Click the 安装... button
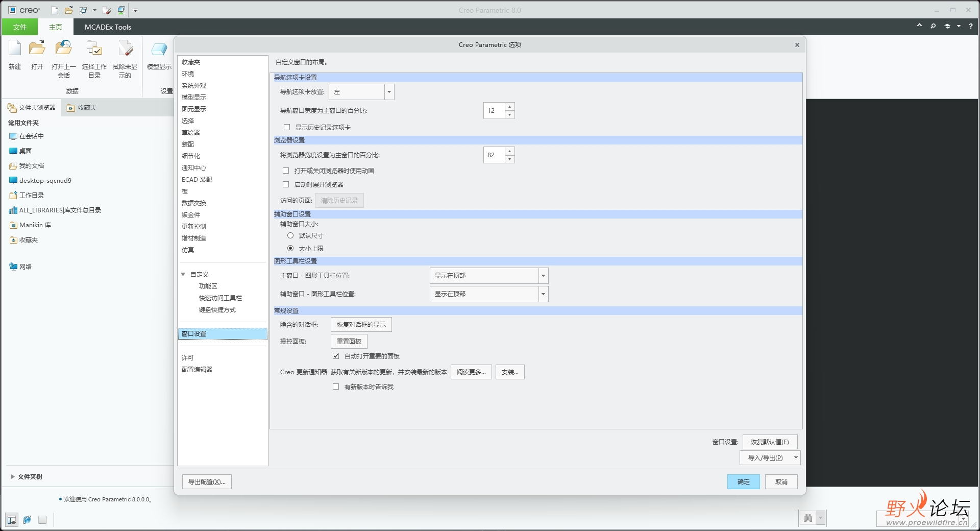980x531 pixels. coord(510,372)
